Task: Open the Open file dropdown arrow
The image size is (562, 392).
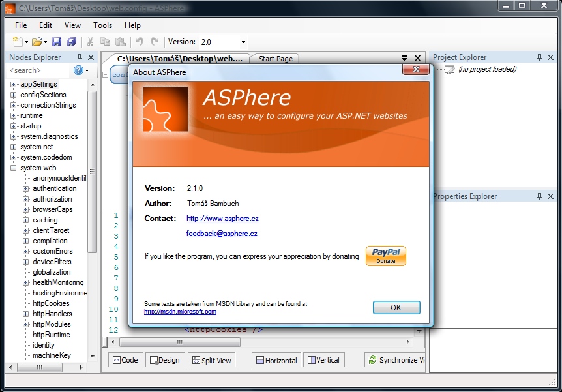Action: click(45, 42)
